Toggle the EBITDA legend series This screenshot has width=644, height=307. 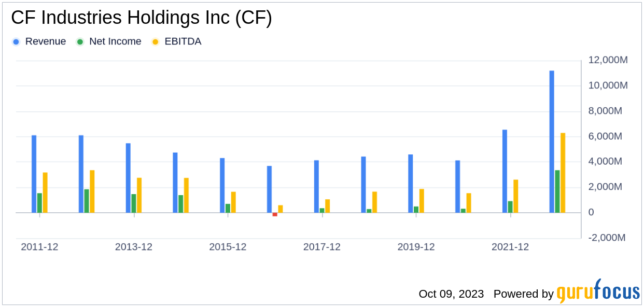click(x=176, y=41)
